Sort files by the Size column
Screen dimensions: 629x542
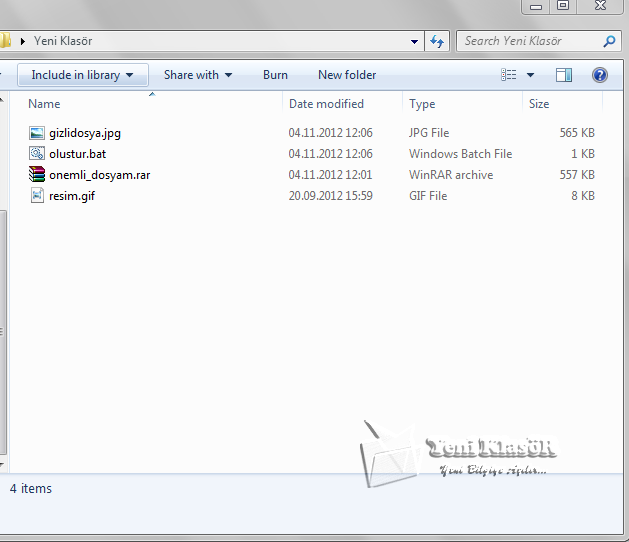[539, 104]
